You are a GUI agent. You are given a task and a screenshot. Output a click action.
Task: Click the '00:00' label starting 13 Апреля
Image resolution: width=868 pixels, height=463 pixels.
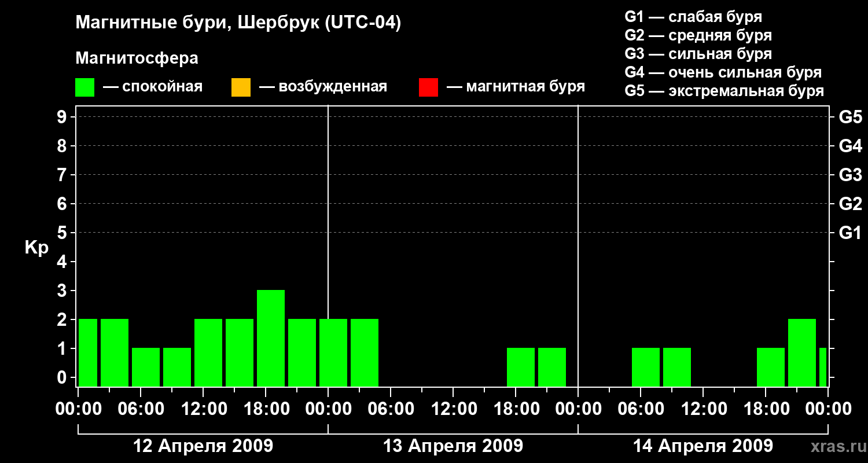pyautogui.click(x=328, y=409)
